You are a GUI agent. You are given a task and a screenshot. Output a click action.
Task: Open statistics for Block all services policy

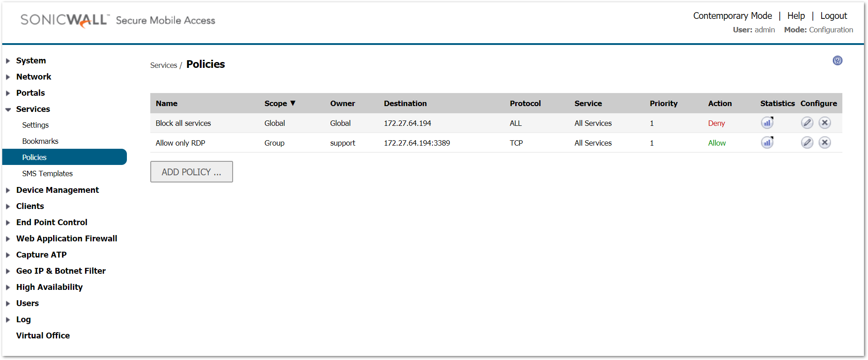[767, 123]
